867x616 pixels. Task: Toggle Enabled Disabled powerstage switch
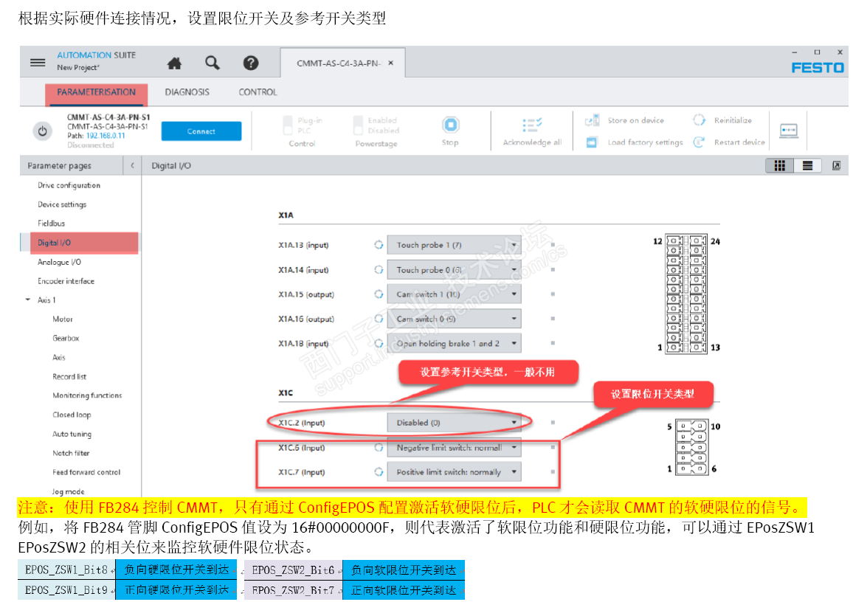coord(359,125)
